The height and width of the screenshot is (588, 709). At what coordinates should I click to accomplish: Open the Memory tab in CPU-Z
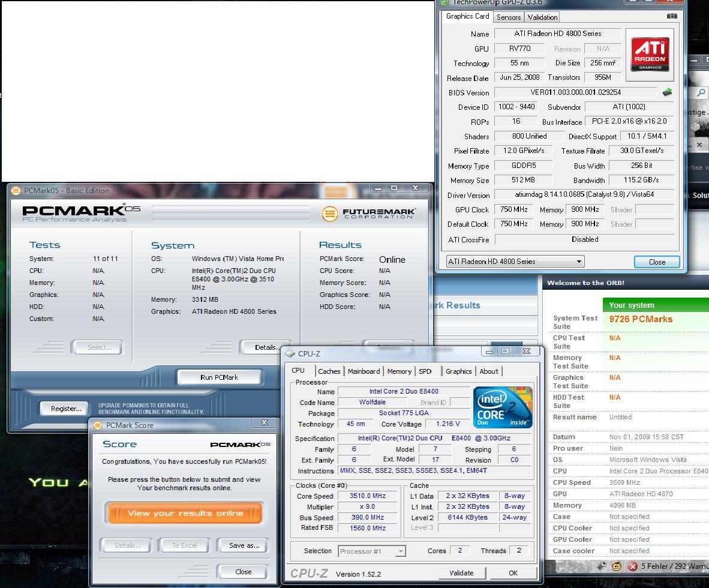399,371
